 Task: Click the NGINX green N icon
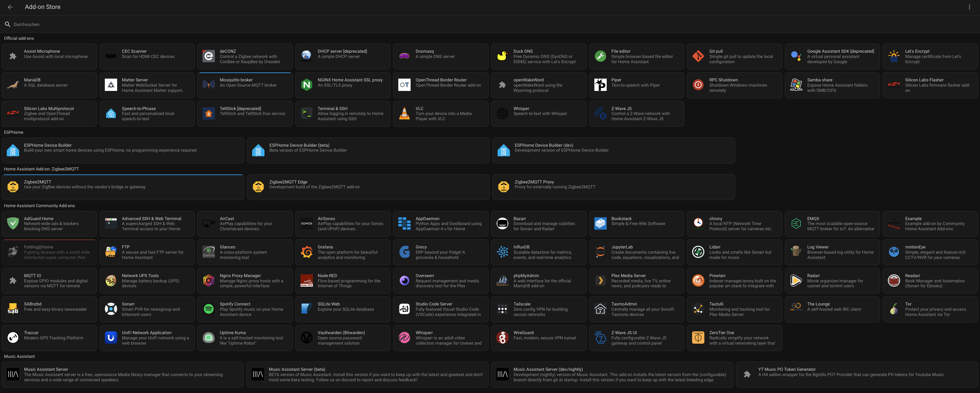pyautogui.click(x=307, y=85)
